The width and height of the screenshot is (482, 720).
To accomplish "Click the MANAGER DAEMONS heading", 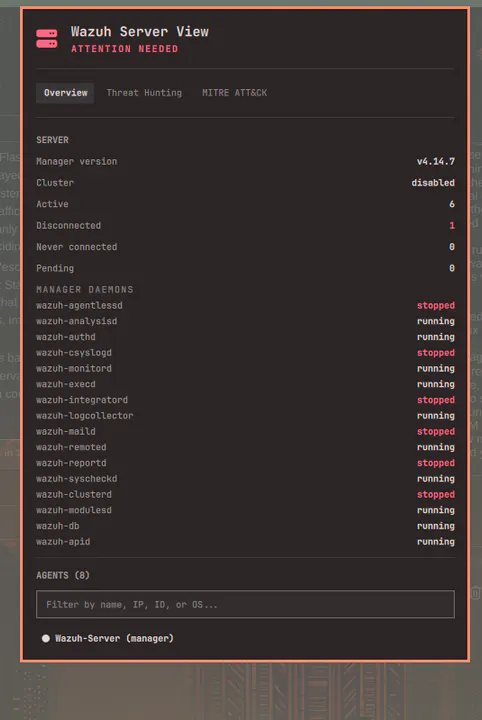I will (x=85, y=289).
